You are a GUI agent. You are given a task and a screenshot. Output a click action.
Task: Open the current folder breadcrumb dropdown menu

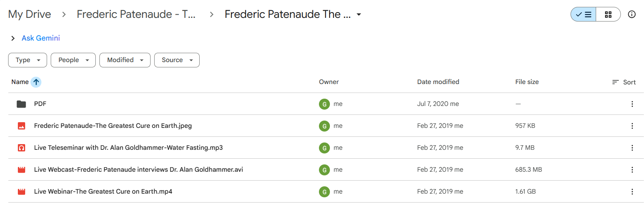[359, 15]
